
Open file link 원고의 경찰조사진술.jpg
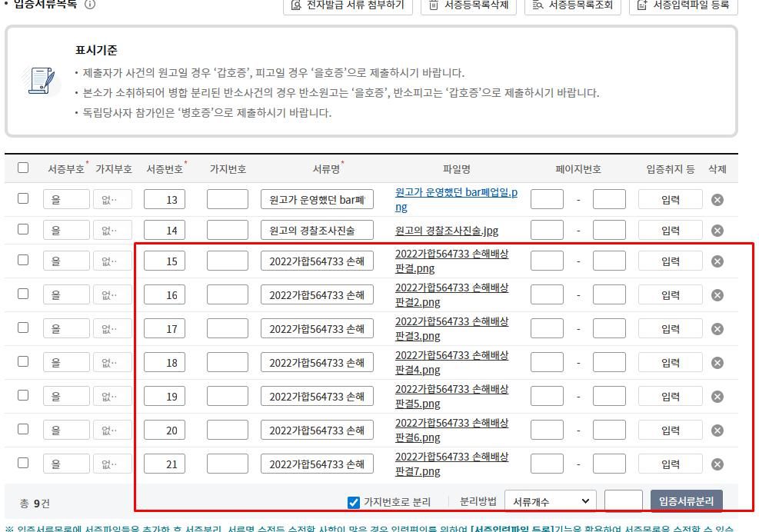coord(447,231)
